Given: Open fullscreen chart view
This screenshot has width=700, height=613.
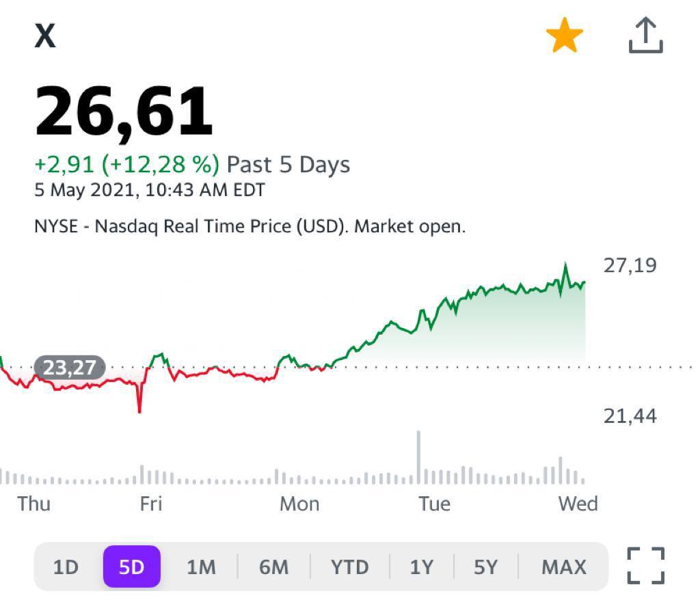Looking at the screenshot, I should pos(646,566).
